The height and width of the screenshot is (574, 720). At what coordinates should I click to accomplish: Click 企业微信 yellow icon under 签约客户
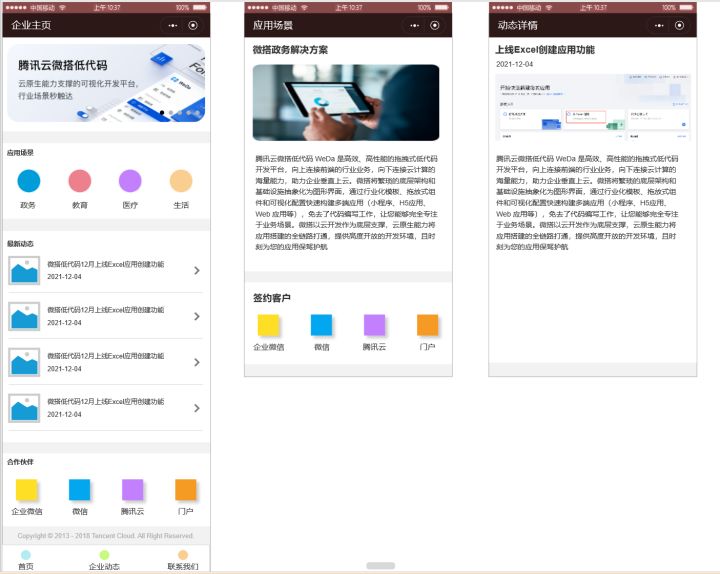(268, 325)
